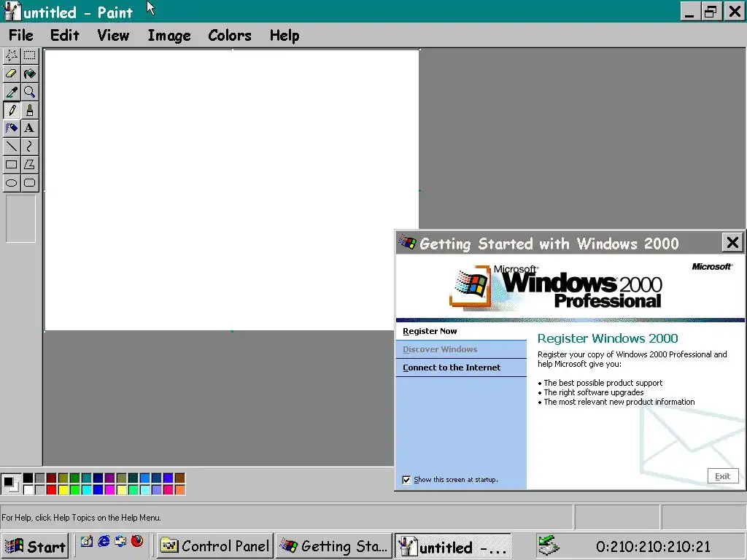The height and width of the screenshot is (560, 747).
Task: Switch to Control Panel taskbar button
Action: click(215, 546)
